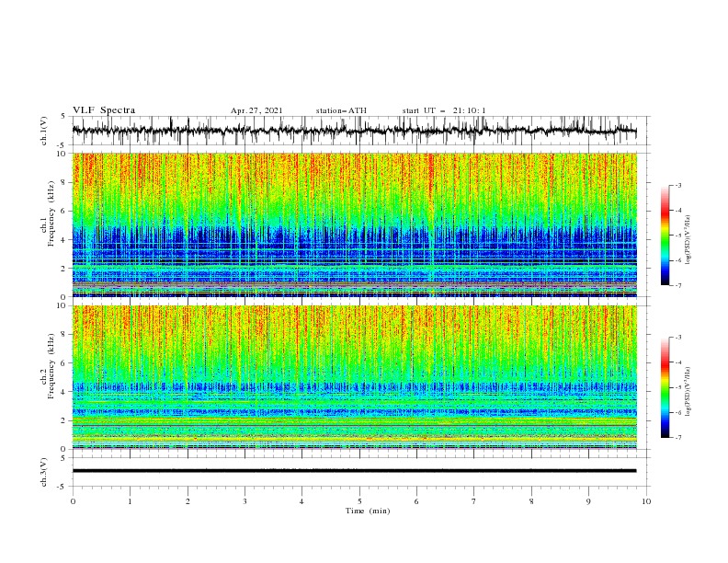Click the ch.2 spectrogram color scale bar
The height and width of the screenshot is (563, 728).
[665, 387]
